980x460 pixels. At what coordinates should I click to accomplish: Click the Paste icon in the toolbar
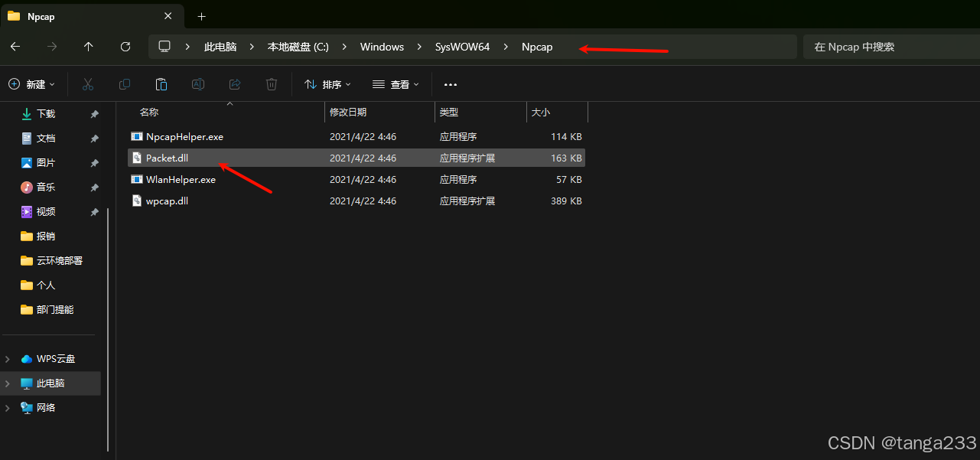(x=161, y=84)
